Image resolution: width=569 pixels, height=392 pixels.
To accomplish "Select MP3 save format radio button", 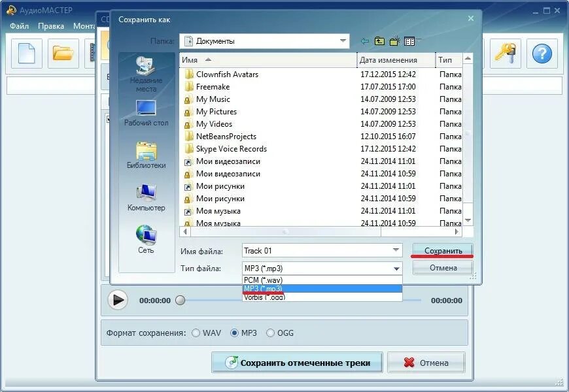I will click(234, 333).
